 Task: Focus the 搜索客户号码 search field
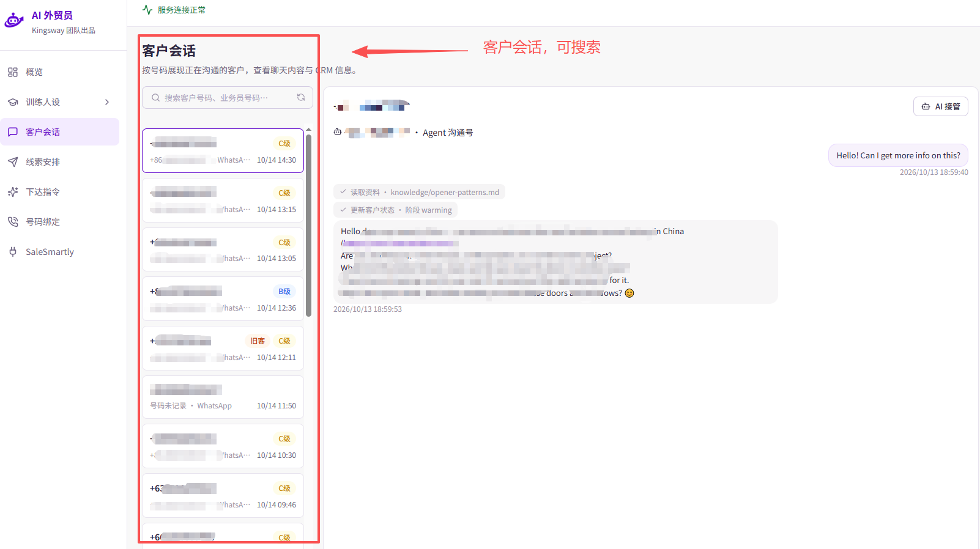coord(228,98)
